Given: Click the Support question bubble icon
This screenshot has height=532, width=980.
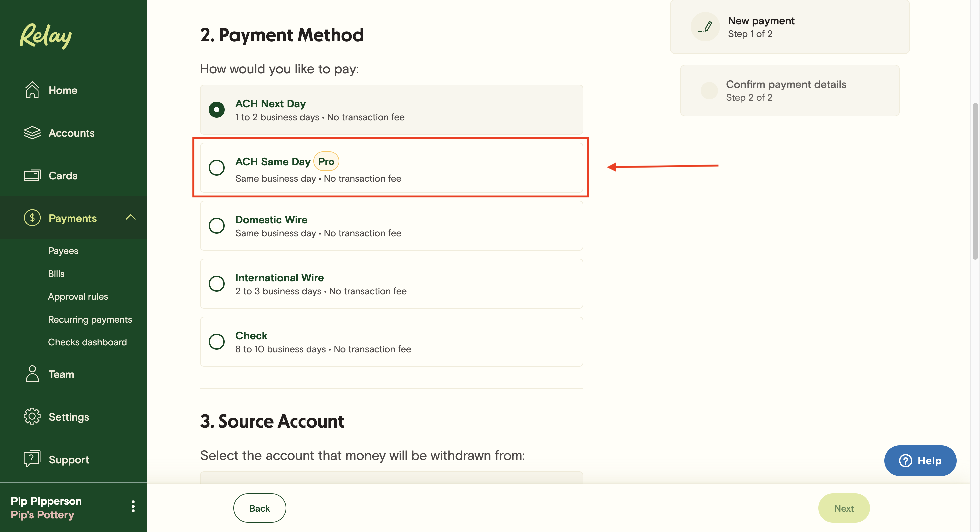Looking at the screenshot, I should click(x=32, y=459).
